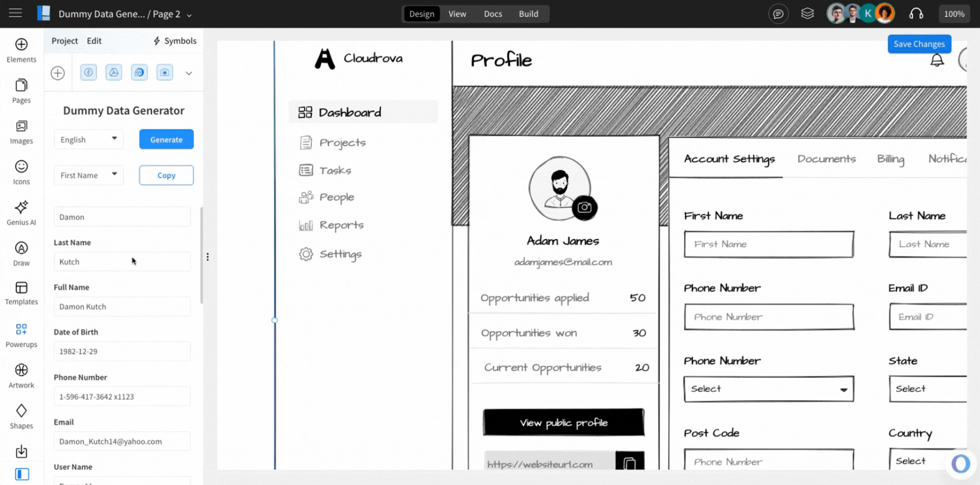Expand the powerup icons chevron
The image size is (980, 485).
point(189,73)
